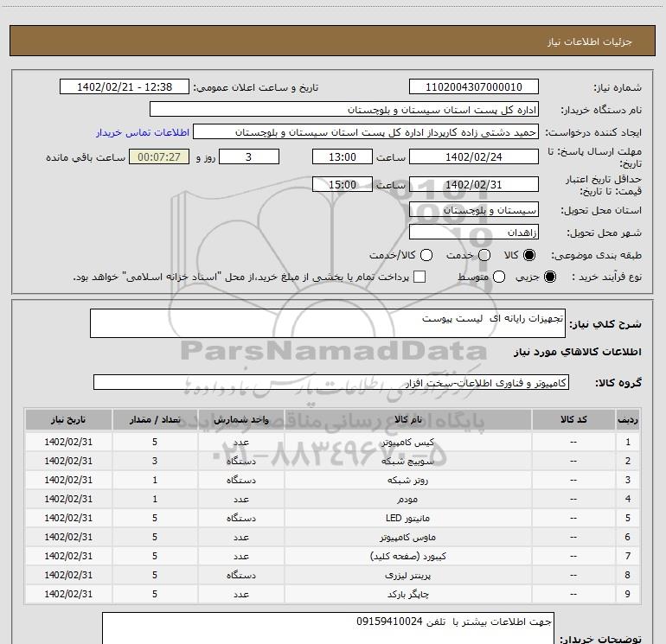This screenshot has width=666, height=644.
Task: Click the unit دستگاه in مانیتور LED row
Action: [x=240, y=519]
